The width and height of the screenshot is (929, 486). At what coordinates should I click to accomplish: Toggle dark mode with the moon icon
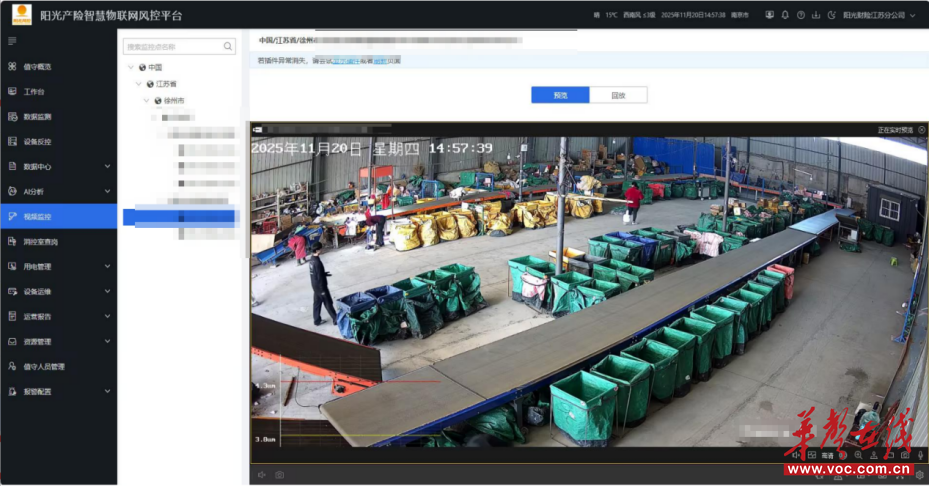[x=831, y=15]
